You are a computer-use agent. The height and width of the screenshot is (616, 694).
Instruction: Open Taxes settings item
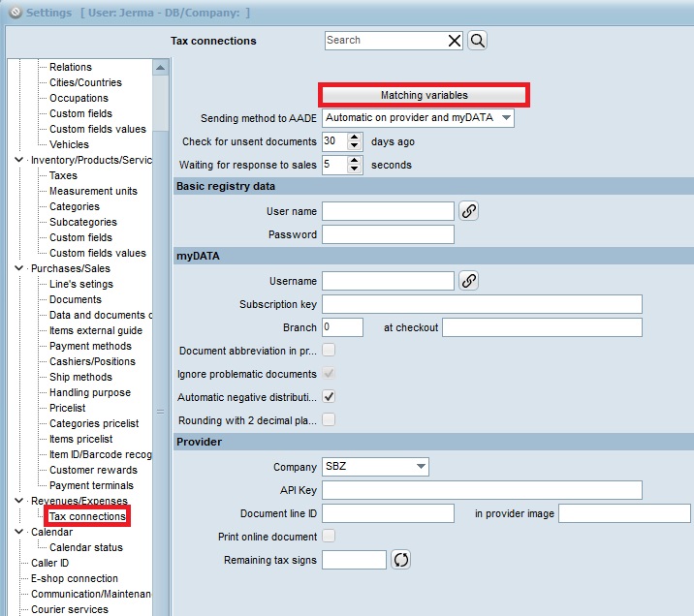[63, 175]
